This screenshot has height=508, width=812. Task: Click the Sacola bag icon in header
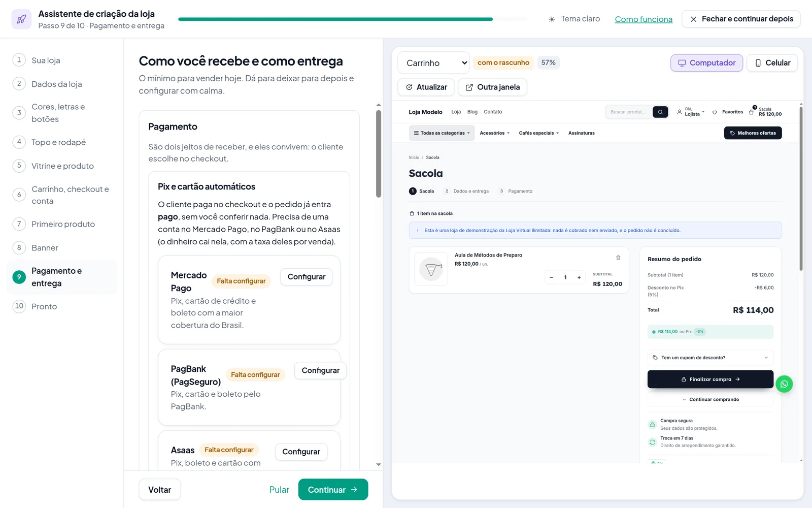tap(752, 112)
